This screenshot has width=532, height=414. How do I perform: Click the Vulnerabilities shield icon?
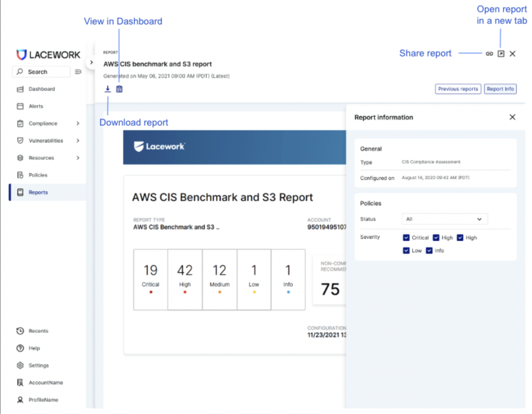20,140
